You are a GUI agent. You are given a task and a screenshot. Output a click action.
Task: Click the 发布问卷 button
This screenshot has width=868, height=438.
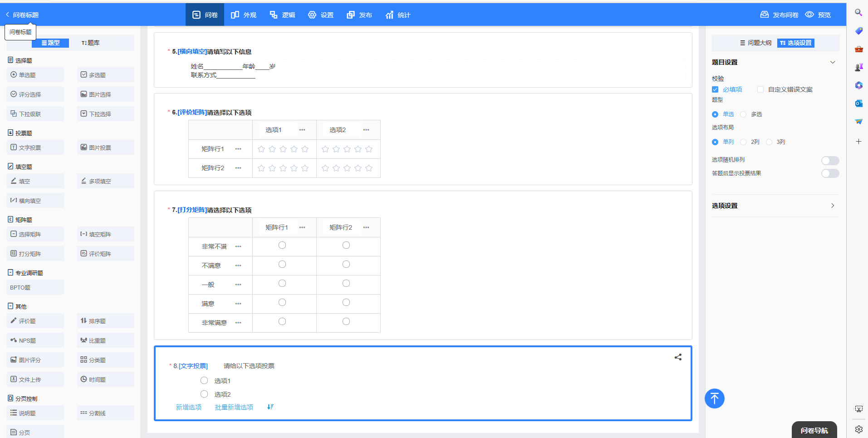tap(779, 15)
